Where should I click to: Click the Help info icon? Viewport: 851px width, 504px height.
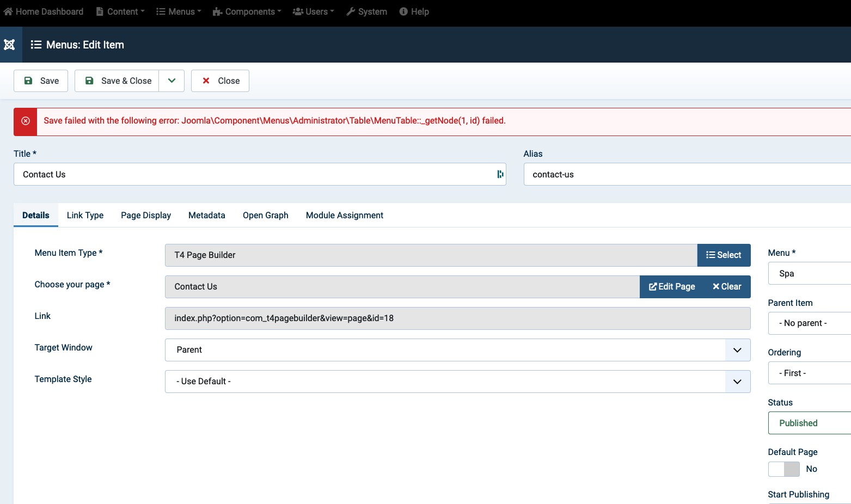pyautogui.click(x=403, y=11)
